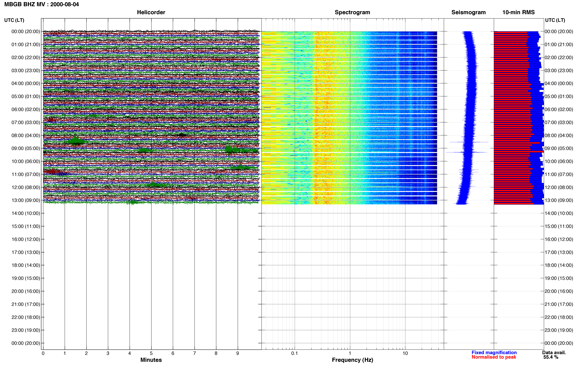Image resolution: width=588 pixels, height=368 pixels.
Task: Click the "10-min RMS" panel heading
Action: point(518,12)
